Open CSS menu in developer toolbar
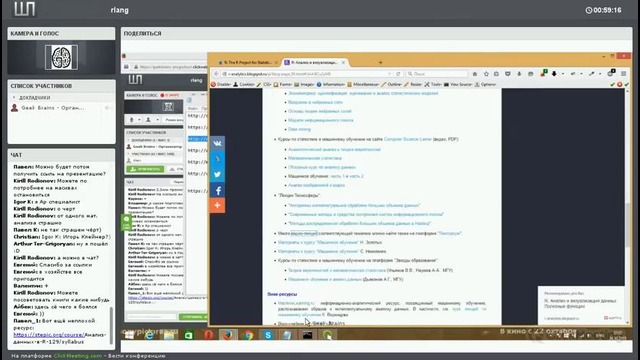Image resolution: width=640 pixels, height=360 pixels. coord(264,84)
